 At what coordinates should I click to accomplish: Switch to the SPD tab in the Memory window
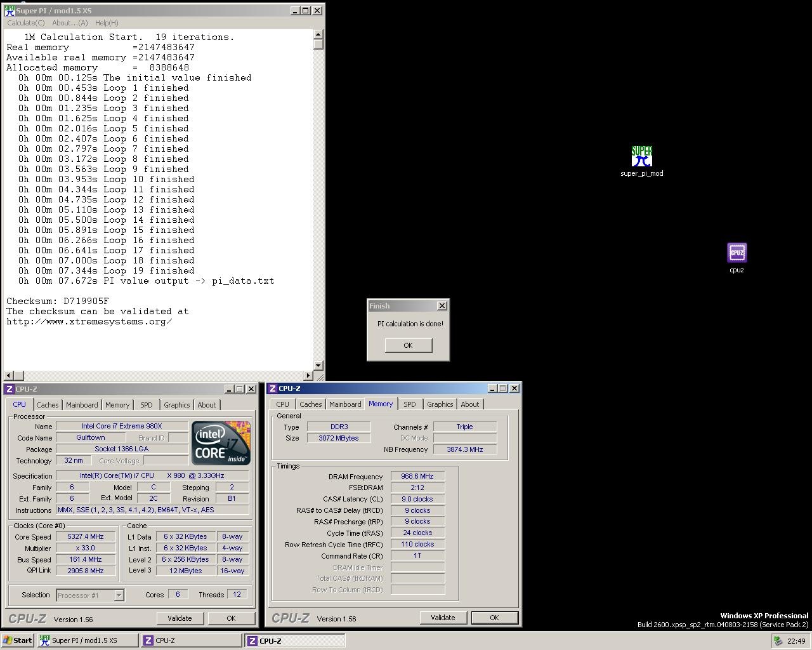(409, 404)
